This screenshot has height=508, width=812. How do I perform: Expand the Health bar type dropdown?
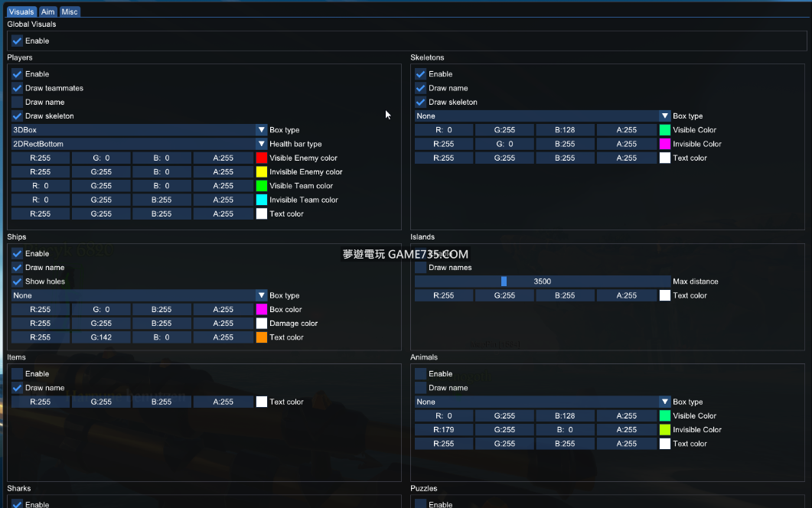261,144
